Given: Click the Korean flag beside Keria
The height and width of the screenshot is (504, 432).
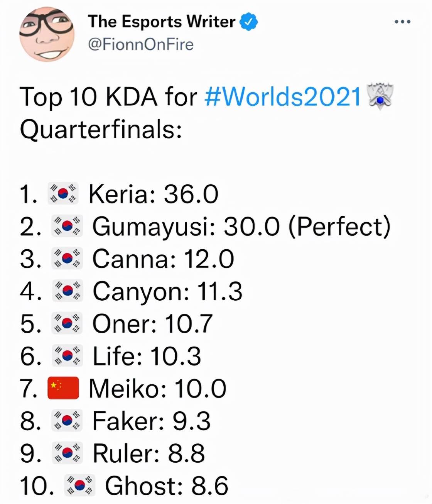Looking at the screenshot, I should 63,194.
